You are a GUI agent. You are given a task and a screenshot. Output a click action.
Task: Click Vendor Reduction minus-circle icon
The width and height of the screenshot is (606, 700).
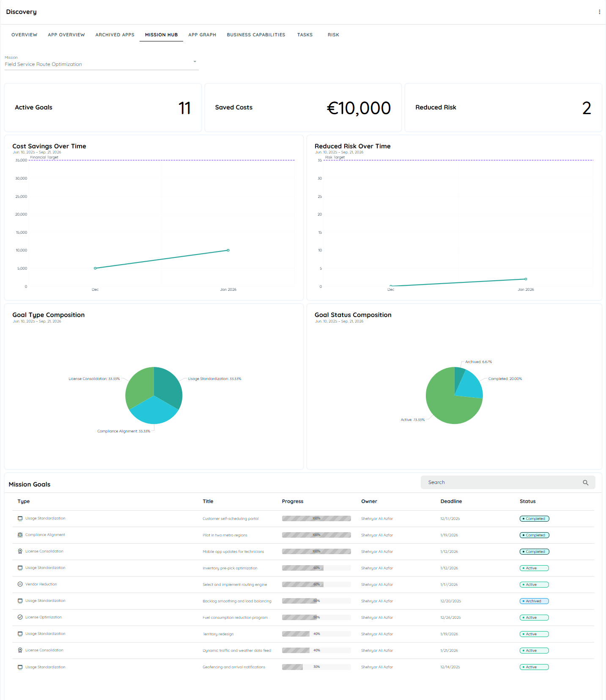20,584
